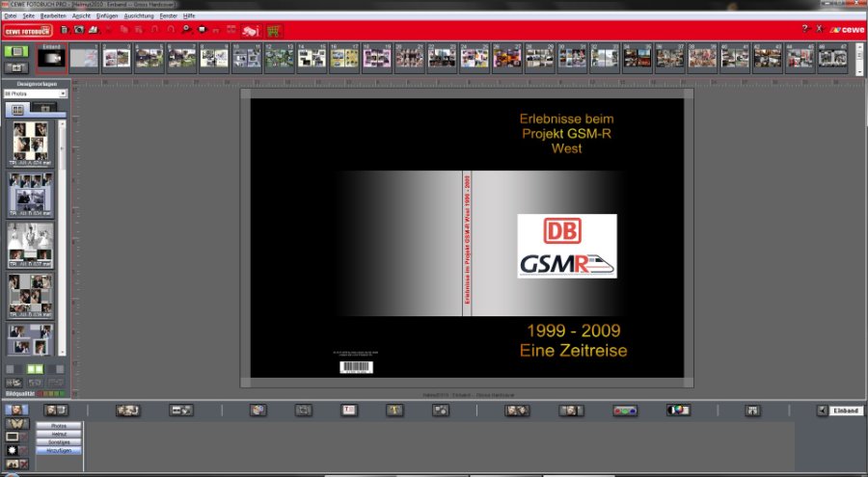868x477 pixels.
Task: Click the CEWE Fotobuch logo button
Action: coord(28,31)
